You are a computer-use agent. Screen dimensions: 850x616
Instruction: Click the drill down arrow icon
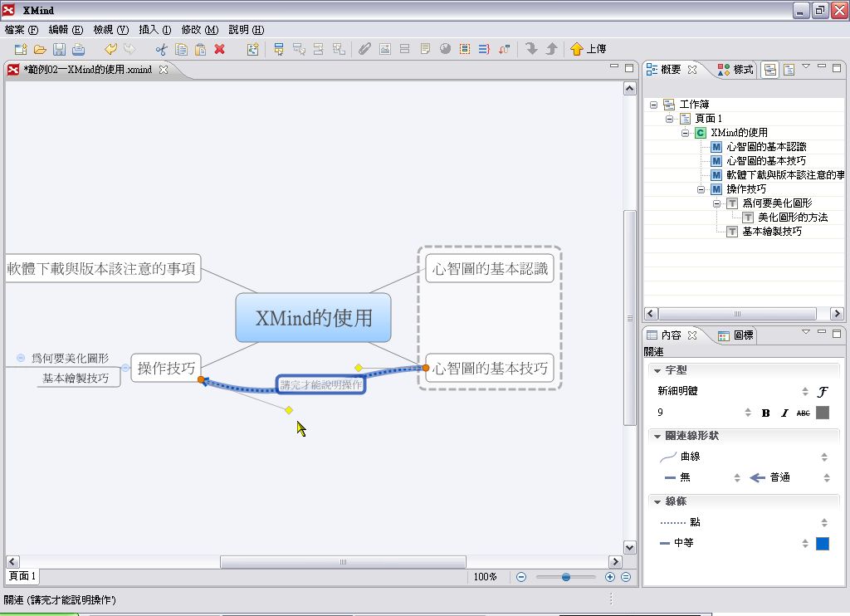(x=531, y=49)
